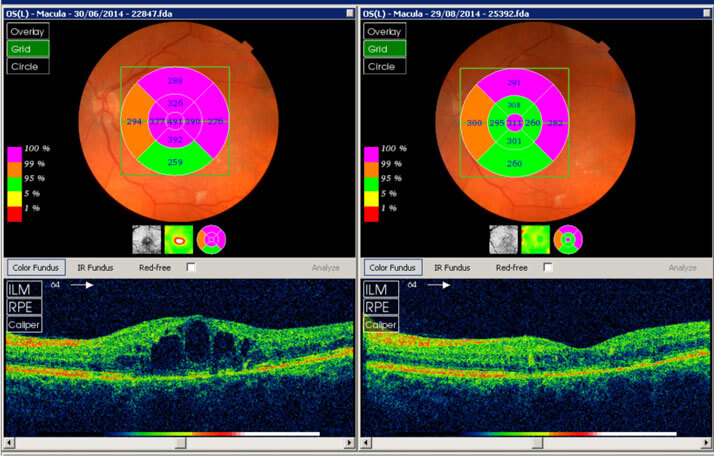
Task: Toggle RPE layer button on right OCT scan
Action: click(381, 307)
